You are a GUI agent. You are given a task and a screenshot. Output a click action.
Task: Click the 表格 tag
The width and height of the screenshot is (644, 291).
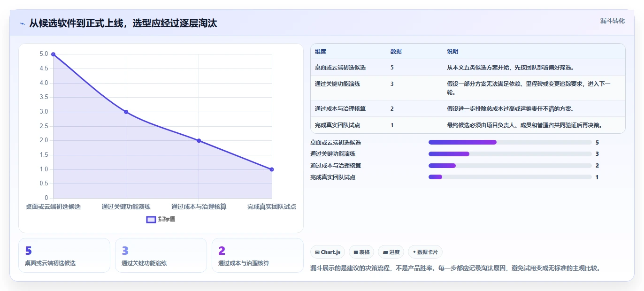click(x=361, y=252)
